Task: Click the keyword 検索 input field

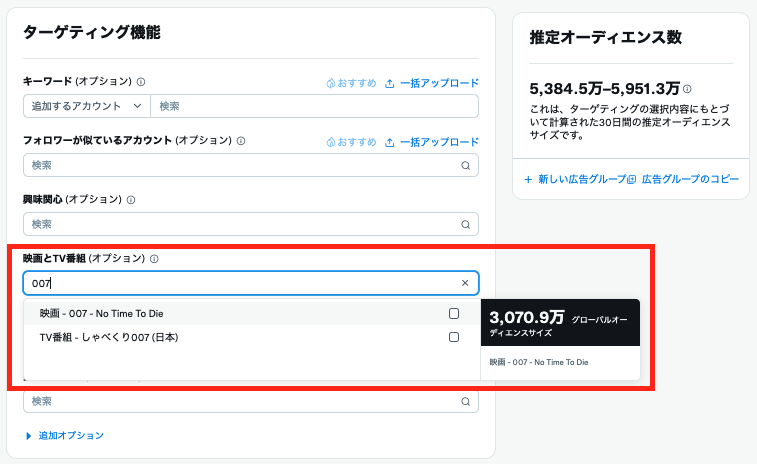Action: tap(312, 106)
